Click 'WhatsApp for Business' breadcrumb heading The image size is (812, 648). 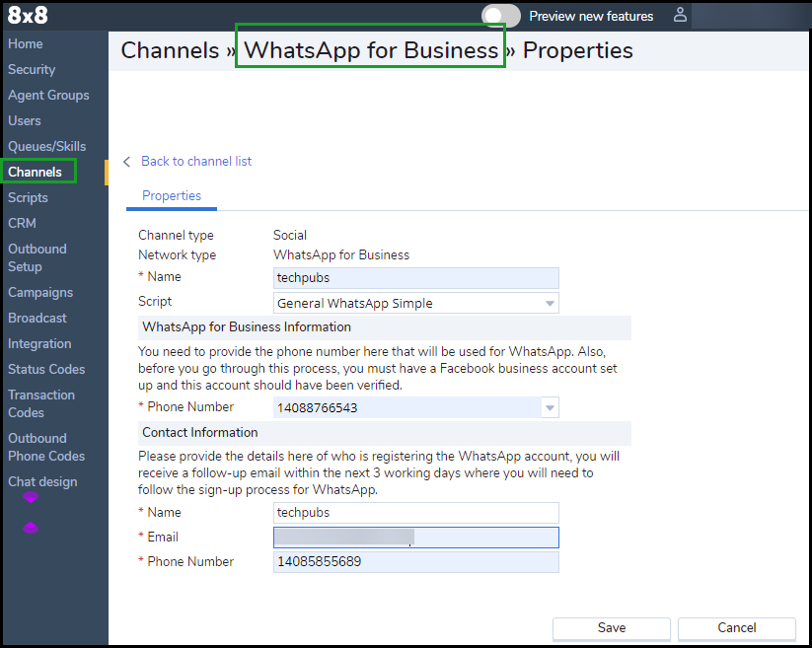coord(371,50)
